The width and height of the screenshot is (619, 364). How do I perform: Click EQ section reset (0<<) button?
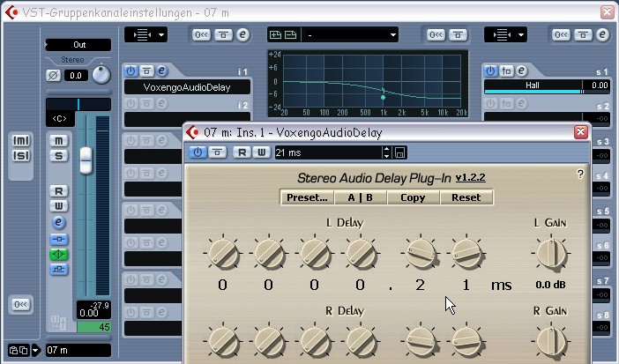coord(436,34)
